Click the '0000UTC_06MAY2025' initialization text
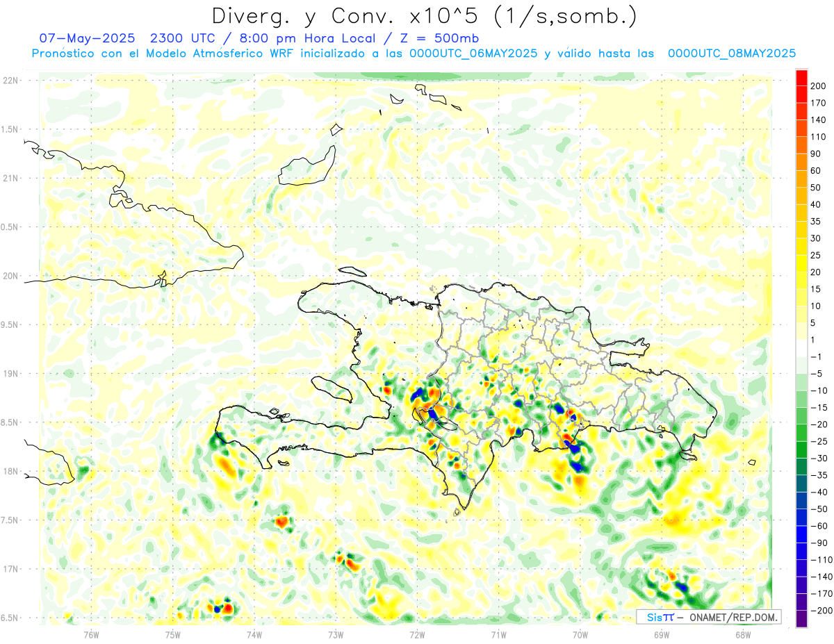 473,53
